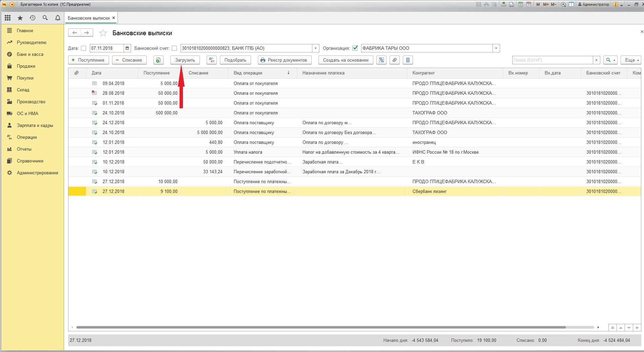Click the search field Поиск (Ctrl+F)
This screenshot has height=352, width=644.
pyautogui.click(x=553, y=60)
